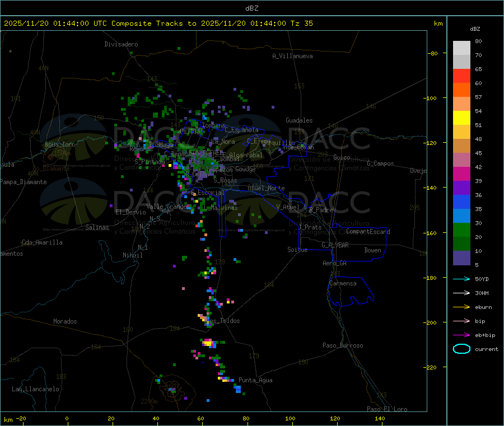The height and width of the screenshot is (426, 504).
Task: Click the 'Paso_El_Loro' map label
Action: 387,409
